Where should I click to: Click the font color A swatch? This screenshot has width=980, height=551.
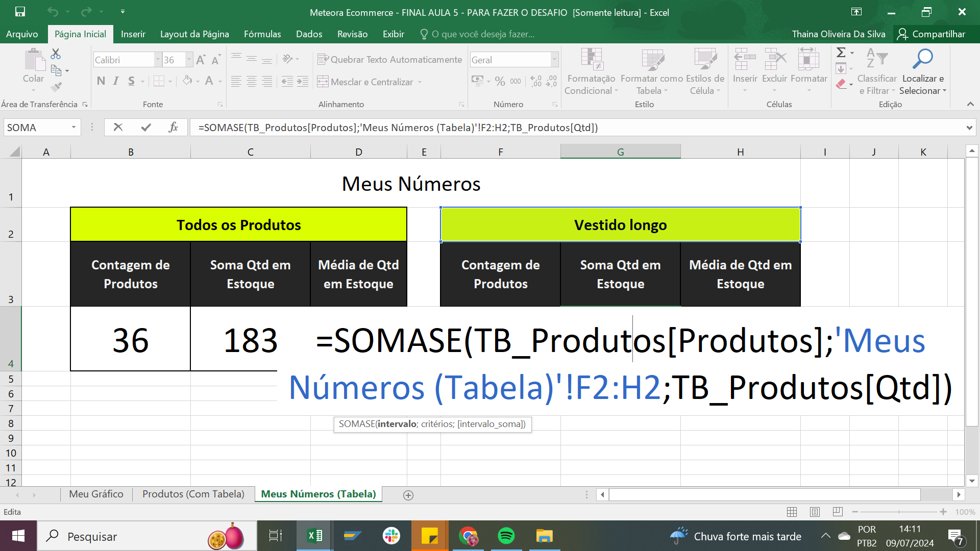pyautogui.click(x=209, y=81)
